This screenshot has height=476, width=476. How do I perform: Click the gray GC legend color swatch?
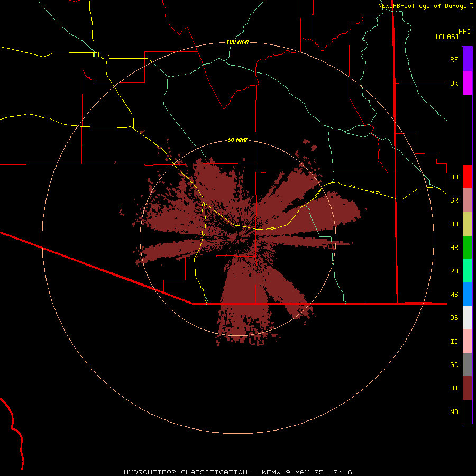click(x=467, y=364)
